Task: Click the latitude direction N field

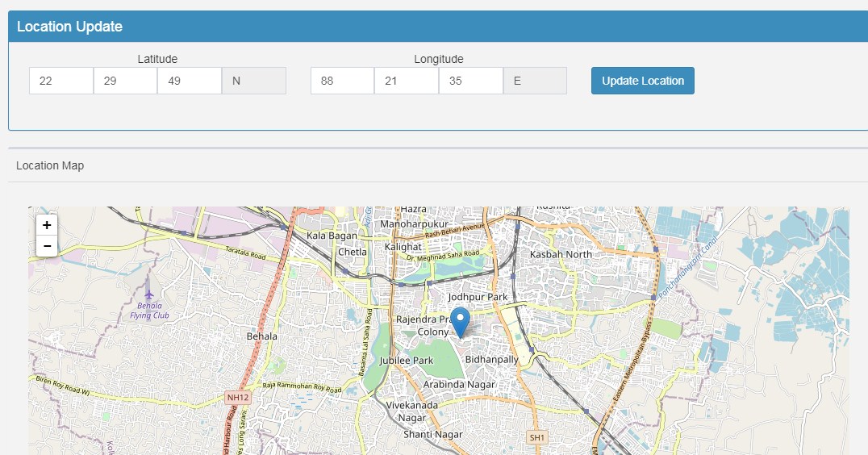Action: pos(253,81)
